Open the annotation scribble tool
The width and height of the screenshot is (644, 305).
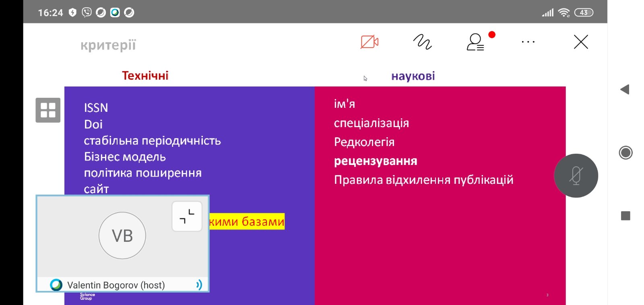point(422,42)
